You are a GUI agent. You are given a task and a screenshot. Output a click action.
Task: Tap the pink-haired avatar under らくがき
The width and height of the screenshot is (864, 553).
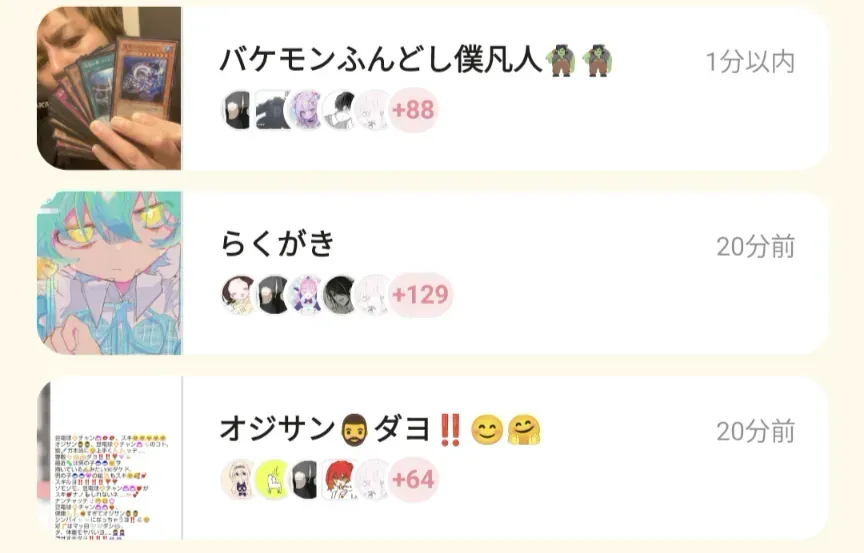pyautogui.click(x=305, y=295)
